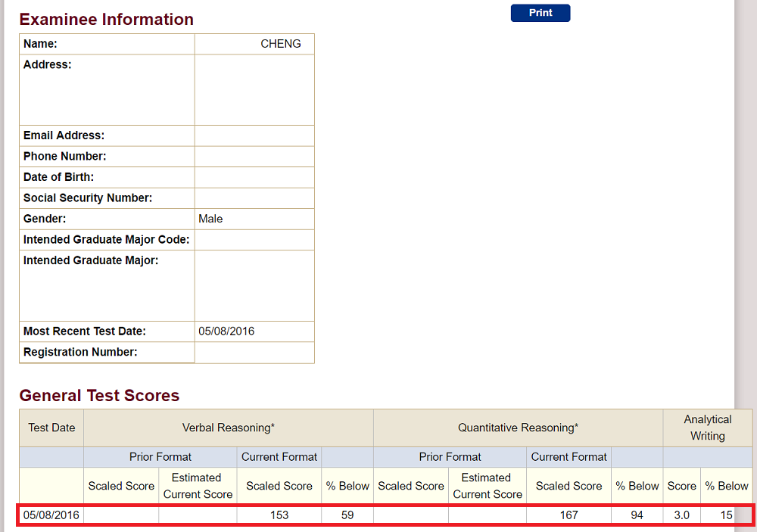Select the verbal scaled score 153
757x532 pixels.
pyautogui.click(x=279, y=515)
